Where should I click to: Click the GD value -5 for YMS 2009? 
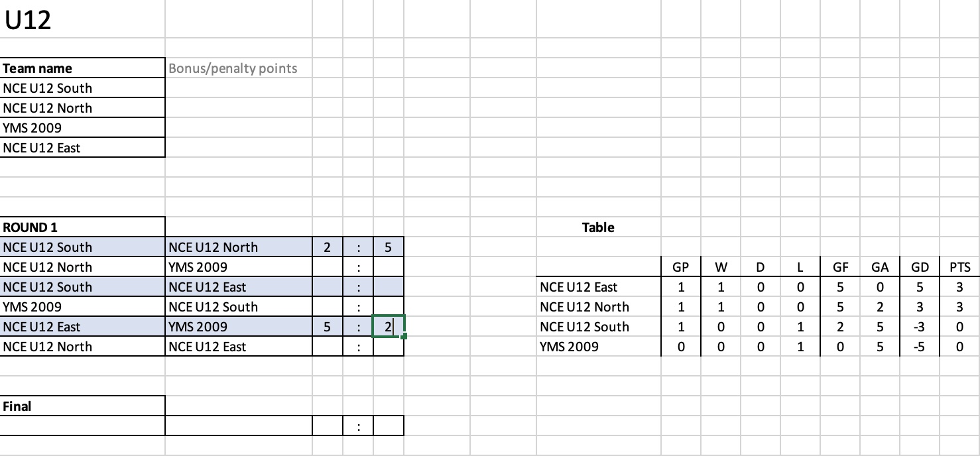pyautogui.click(x=920, y=347)
